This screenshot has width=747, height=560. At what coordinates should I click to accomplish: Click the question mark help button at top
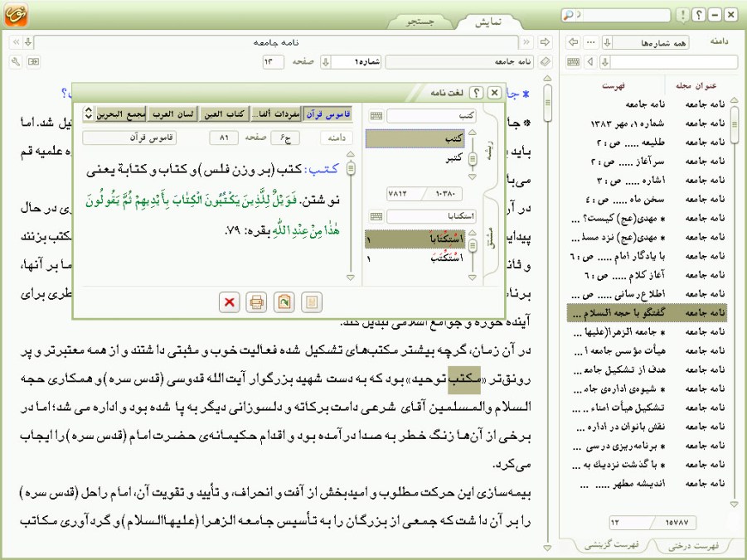pos(699,15)
